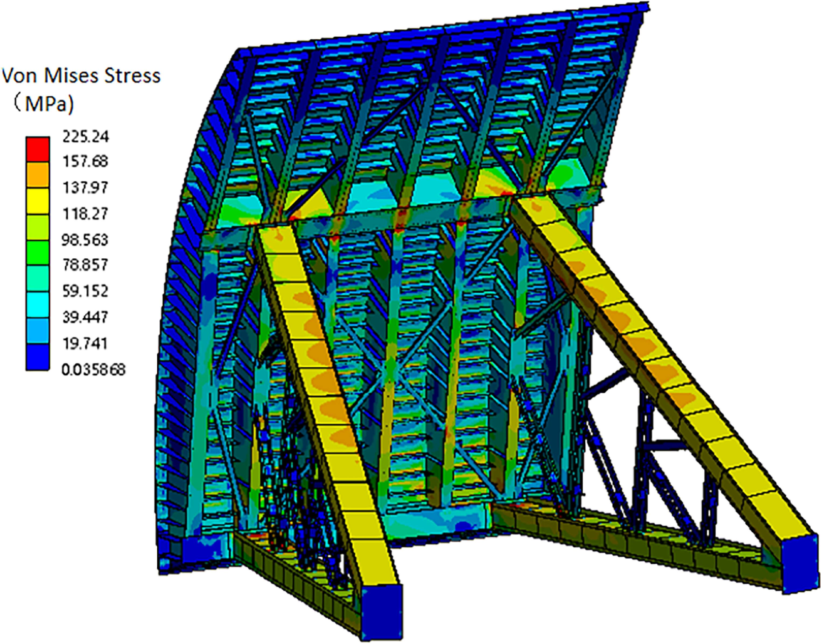The width and height of the screenshot is (821, 644).
Task: Click the orange band in stress legend
Action: (x=37, y=175)
